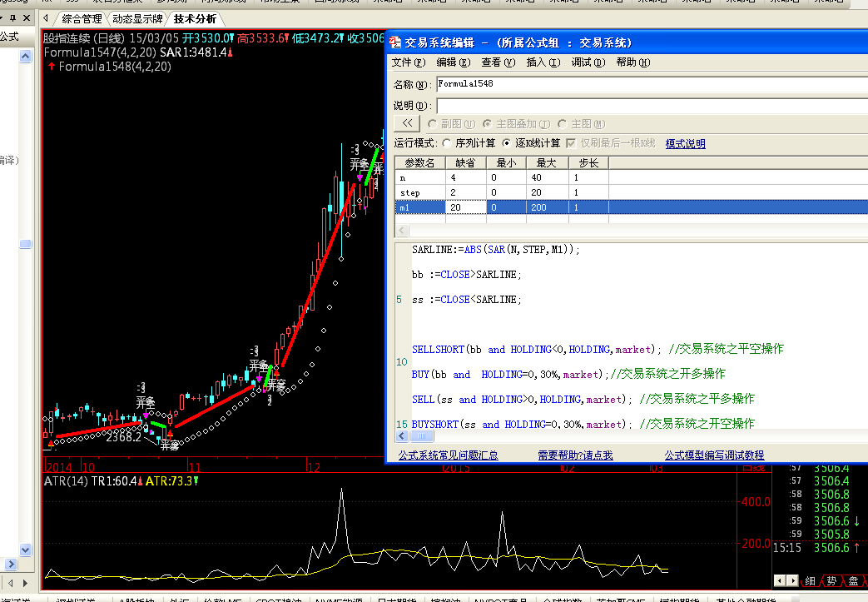Select the 主图叠加 radio option
The image size is (868, 602).
tap(487, 124)
